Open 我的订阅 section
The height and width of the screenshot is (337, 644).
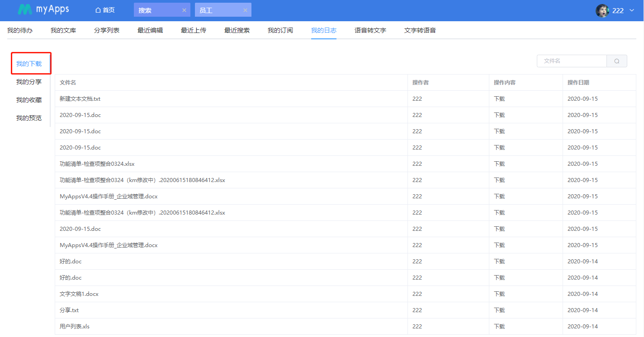tap(280, 30)
